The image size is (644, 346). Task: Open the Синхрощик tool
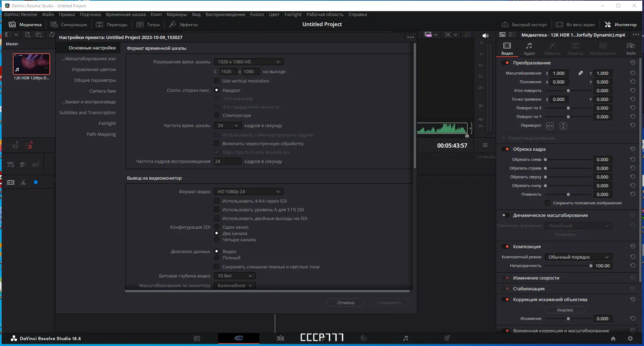pyautogui.click(x=69, y=24)
